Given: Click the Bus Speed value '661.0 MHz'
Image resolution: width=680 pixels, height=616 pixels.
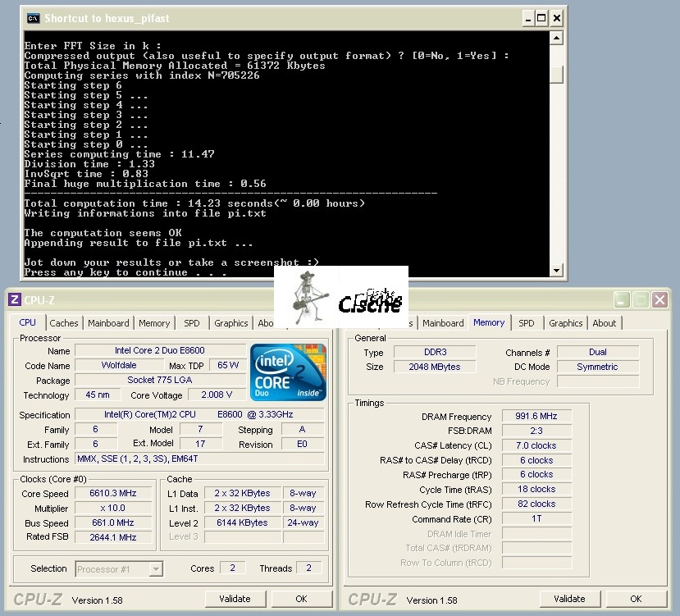Looking at the screenshot, I should pos(113,522).
